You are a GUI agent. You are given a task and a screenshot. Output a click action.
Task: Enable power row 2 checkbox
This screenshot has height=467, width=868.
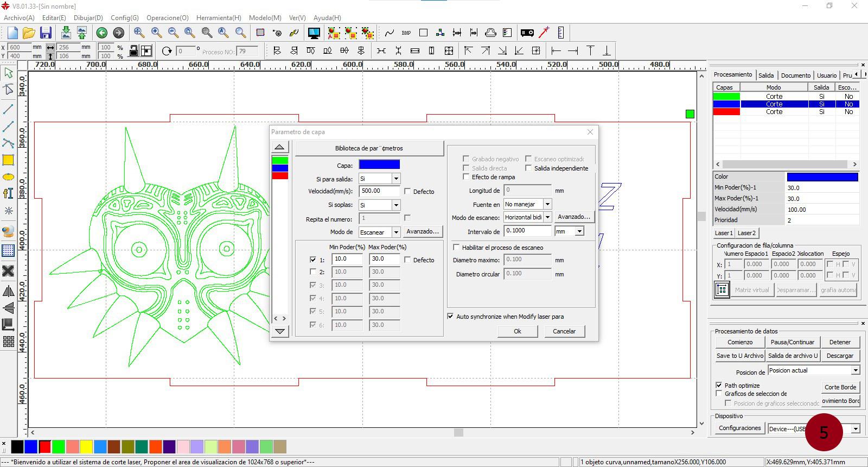click(312, 272)
